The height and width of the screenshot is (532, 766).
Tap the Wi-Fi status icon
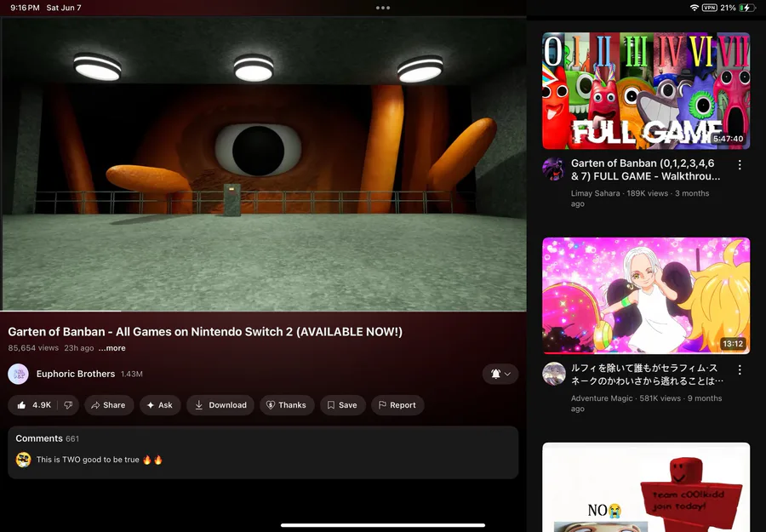point(694,8)
